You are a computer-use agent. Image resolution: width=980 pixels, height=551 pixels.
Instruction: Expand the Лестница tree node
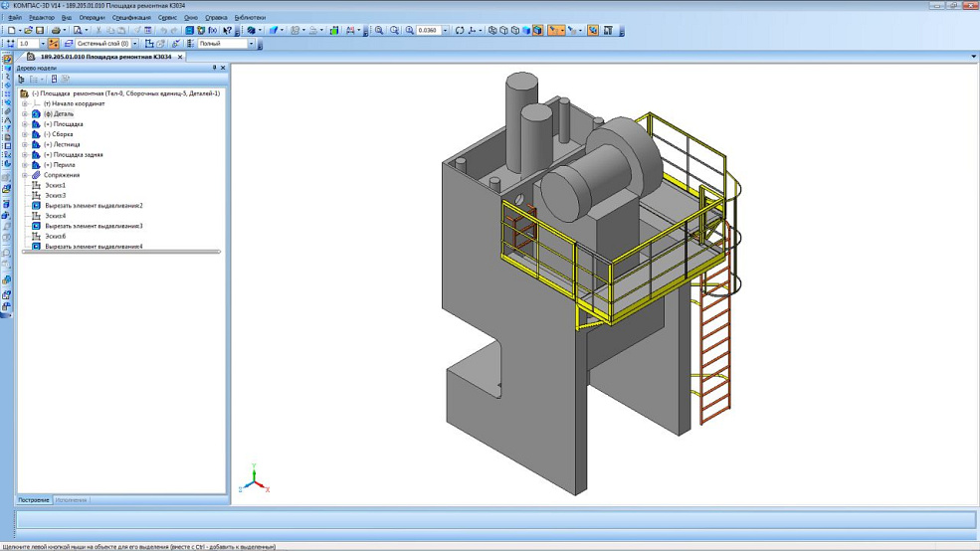click(25, 144)
